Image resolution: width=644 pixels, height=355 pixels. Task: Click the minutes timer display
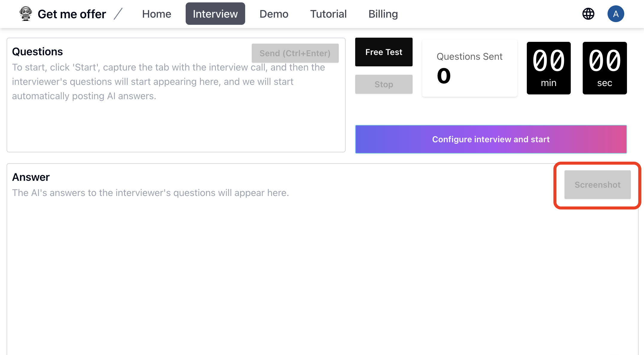[x=549, y=68]
